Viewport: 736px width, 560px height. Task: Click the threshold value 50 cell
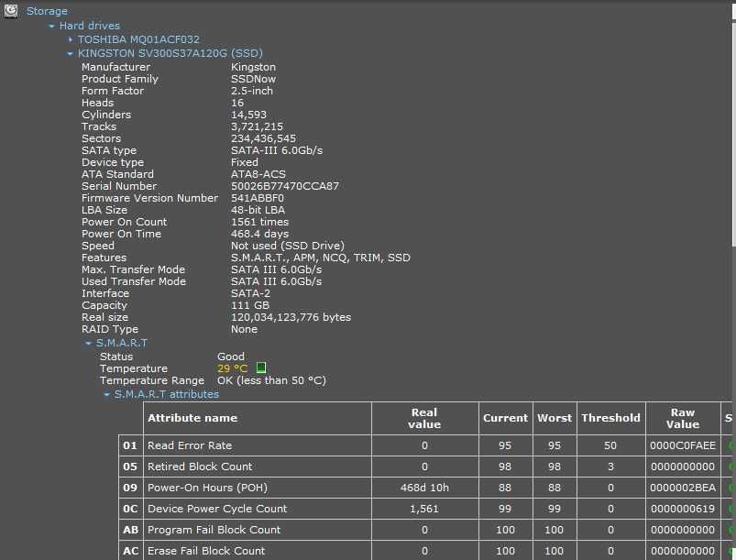(x=610, y=445)
